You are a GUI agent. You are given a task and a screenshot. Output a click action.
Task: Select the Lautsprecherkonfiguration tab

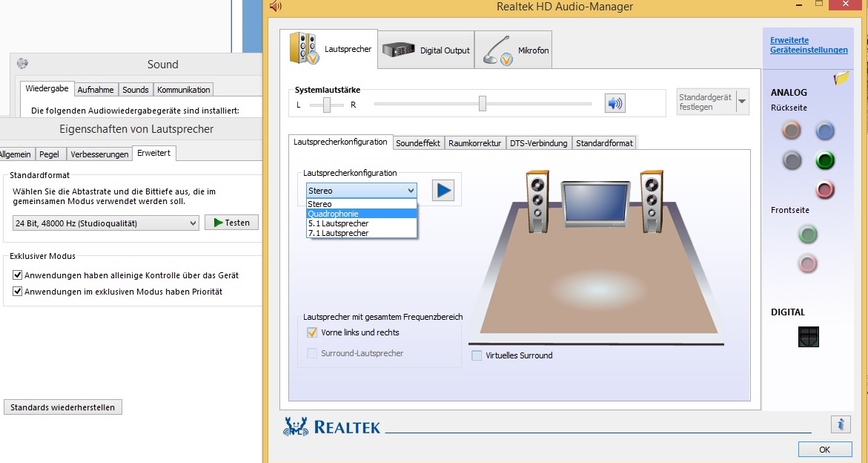pos(340,142)
